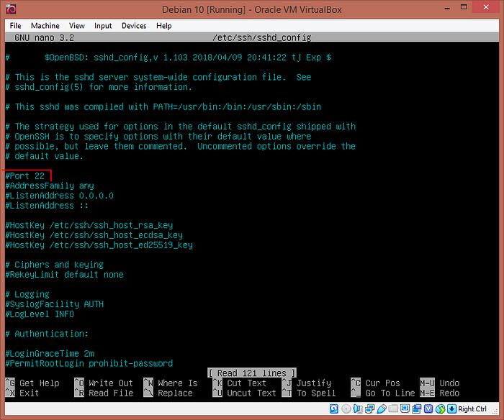Click the Redo shortcut label
This screenshot has height=420, width=504.
[x=450, y=393]
